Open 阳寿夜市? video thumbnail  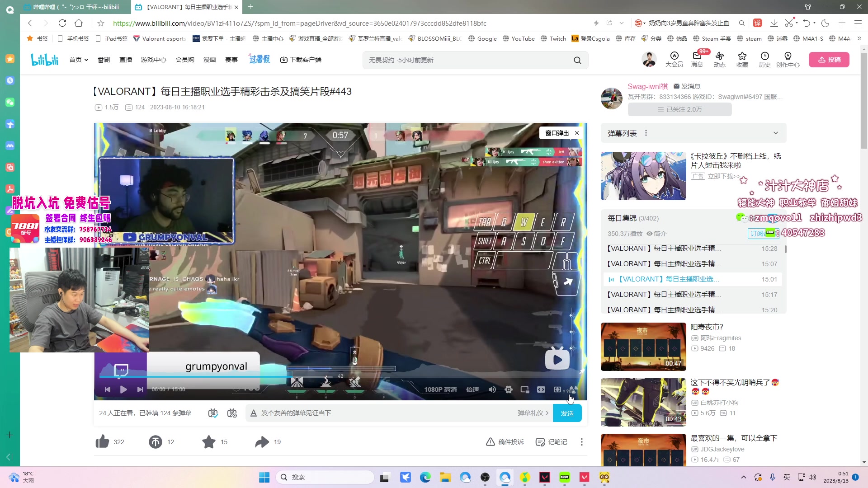(x=643, y=347)
